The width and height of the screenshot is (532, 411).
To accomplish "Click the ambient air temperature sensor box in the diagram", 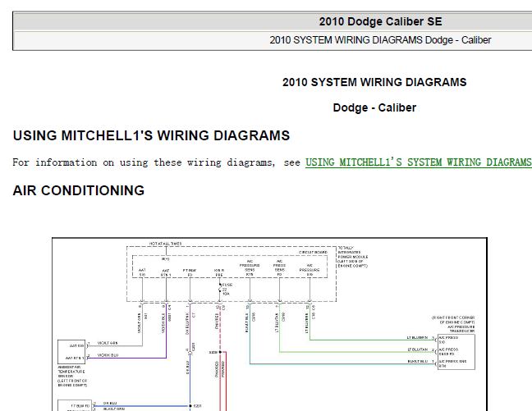I will pos(71,352).
